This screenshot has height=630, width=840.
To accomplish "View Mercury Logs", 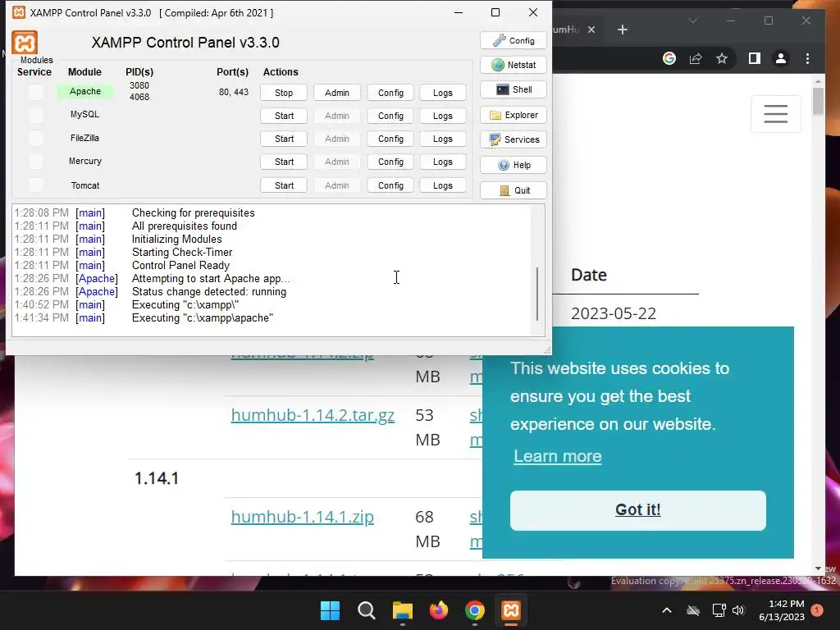I will click(x=442, y=162).
